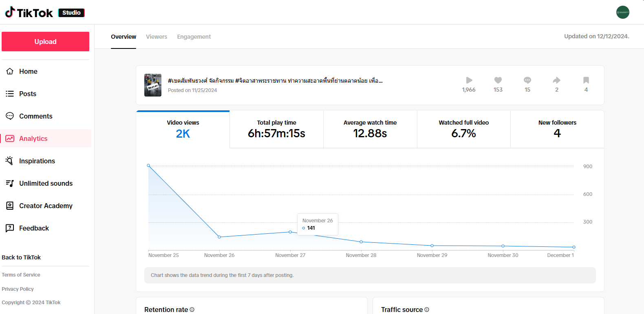Viewport: 644px width, 314px height.
Task: Select the Watched full video metric
Action: [x=463, y=129]
